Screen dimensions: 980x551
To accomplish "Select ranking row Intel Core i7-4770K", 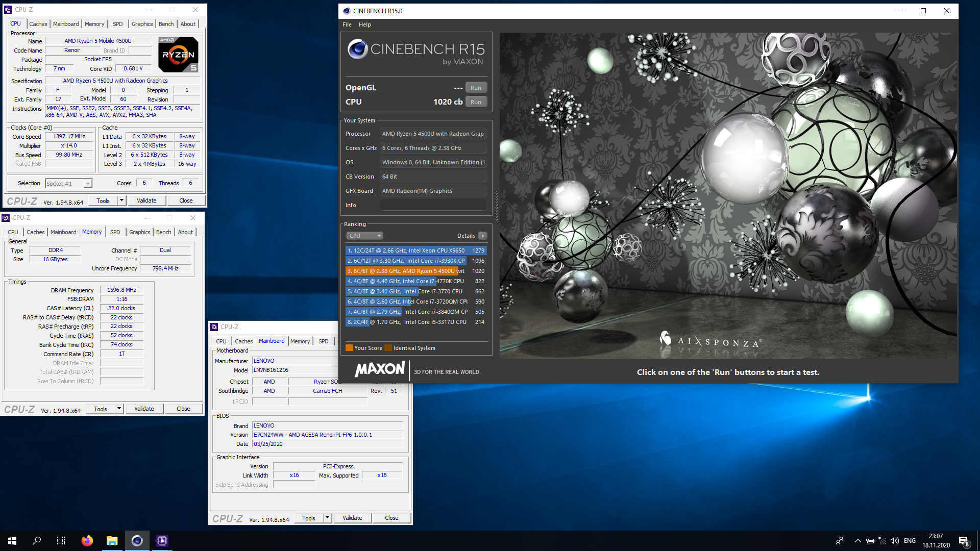I will 415,281.
